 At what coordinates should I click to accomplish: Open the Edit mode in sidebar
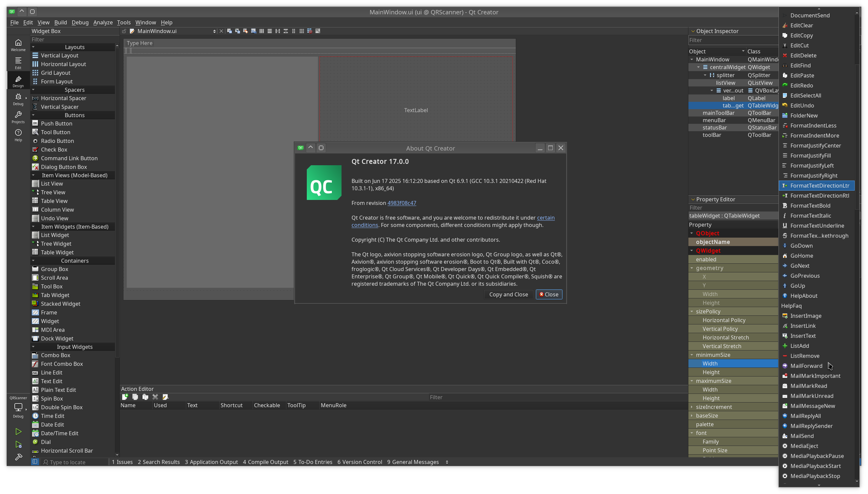18,63
